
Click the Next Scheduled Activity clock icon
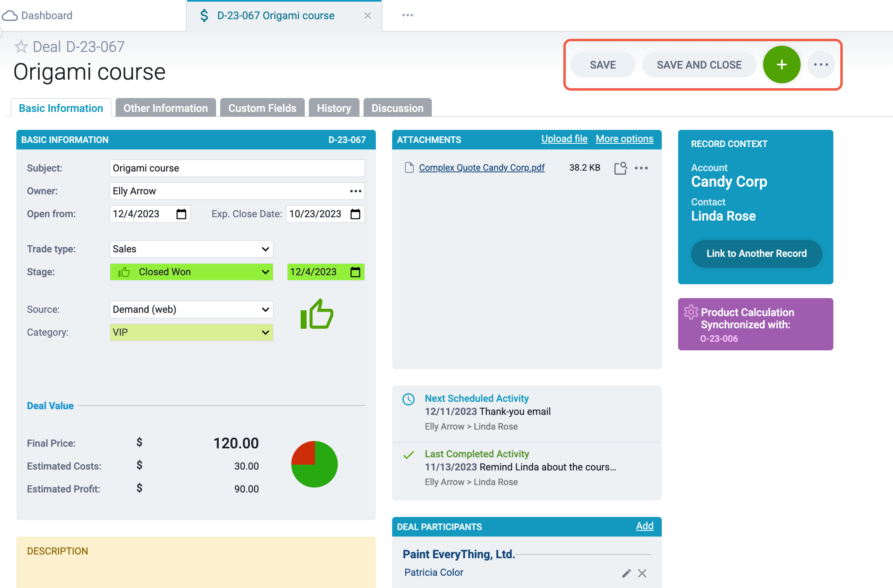point(409,399)
